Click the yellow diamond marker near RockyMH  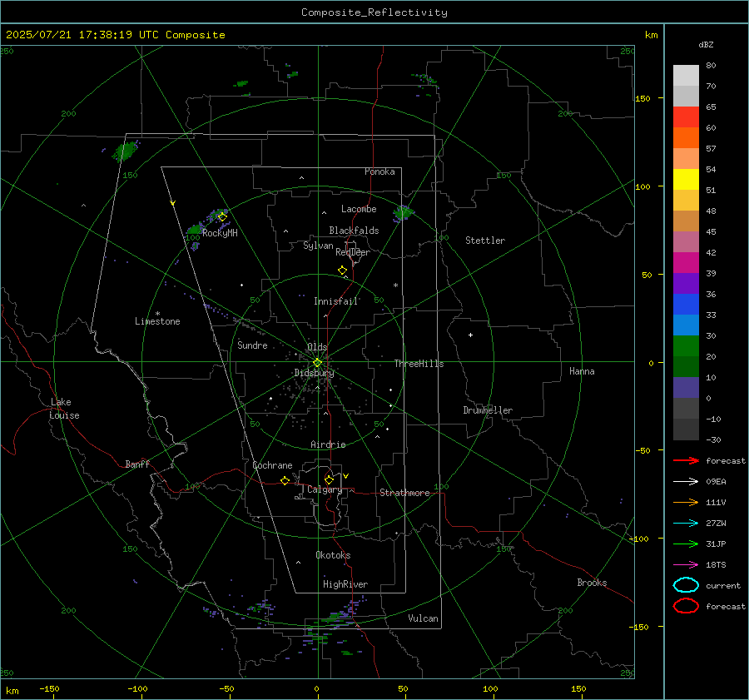click(x=222, y=217)
